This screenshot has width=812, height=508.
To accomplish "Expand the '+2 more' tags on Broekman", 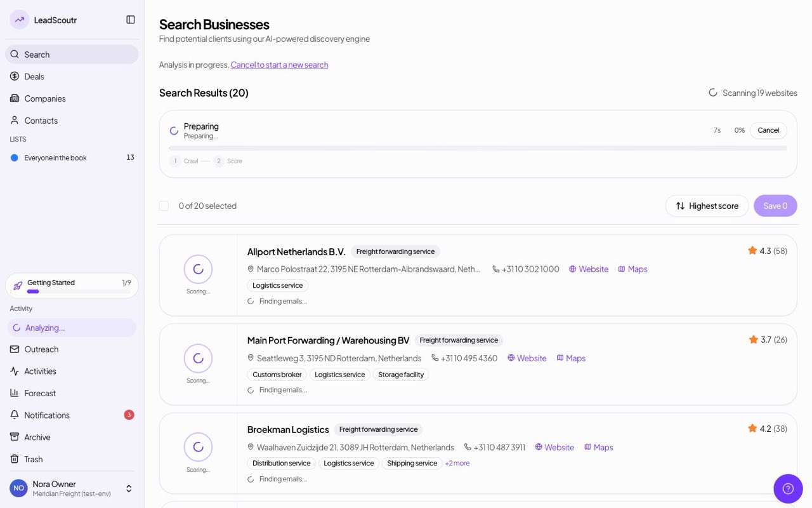I will tap(457, 464).
